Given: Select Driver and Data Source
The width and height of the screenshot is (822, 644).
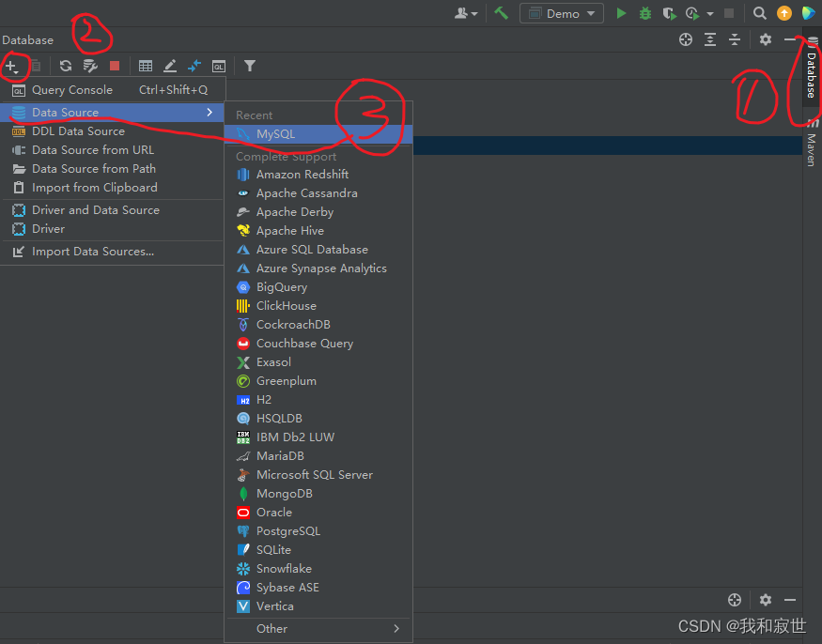Looking at the screenshot, I should pos(113,210).
